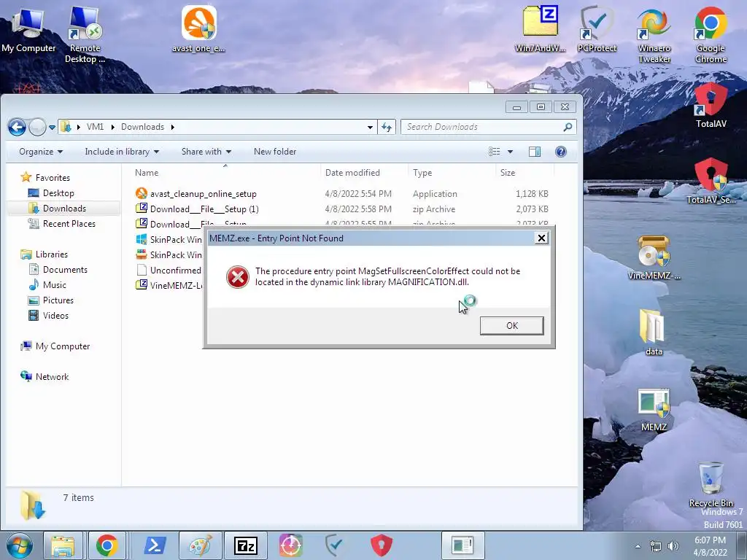Click New folder in toolbar
Viewport: 747px width, 560px height.
pyautogui.click(x=275, y=152)
